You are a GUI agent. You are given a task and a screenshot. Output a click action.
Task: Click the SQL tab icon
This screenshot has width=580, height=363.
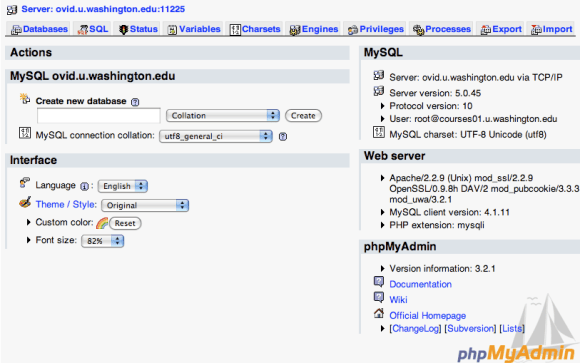(82, 30)
